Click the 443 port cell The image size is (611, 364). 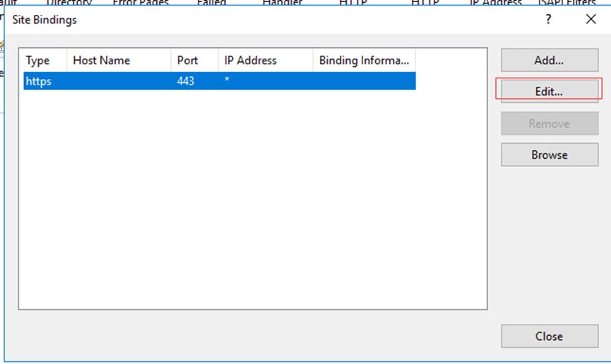click(186, 81)
